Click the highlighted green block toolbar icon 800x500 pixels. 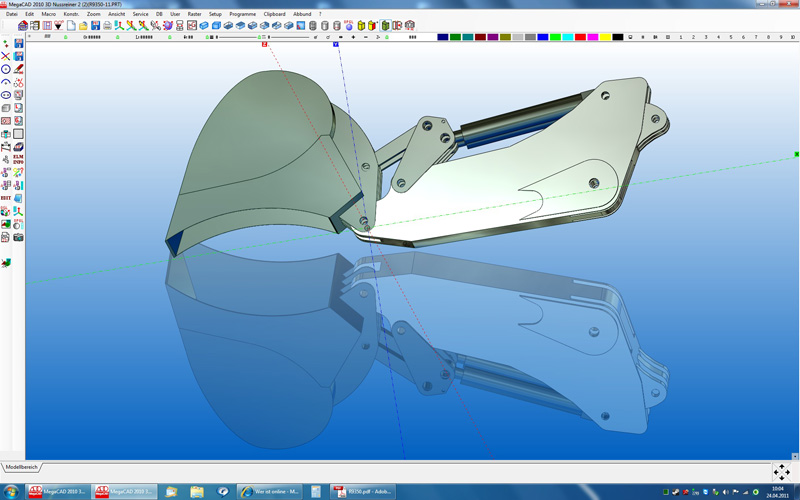click(x=385, y=25)
